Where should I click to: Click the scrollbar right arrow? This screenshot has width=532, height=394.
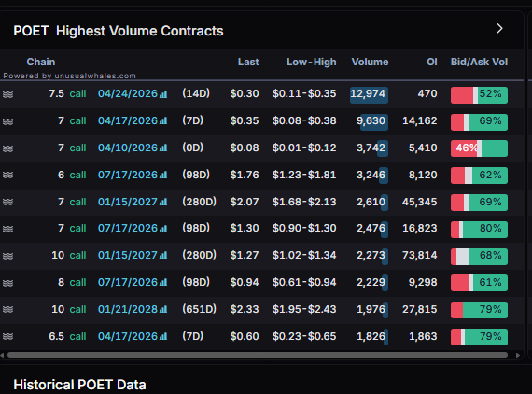(518, 356)
